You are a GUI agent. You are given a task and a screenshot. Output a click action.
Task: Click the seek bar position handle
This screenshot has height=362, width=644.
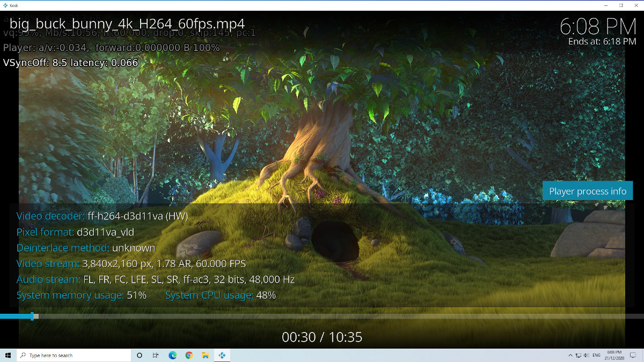tap(32, 316)
